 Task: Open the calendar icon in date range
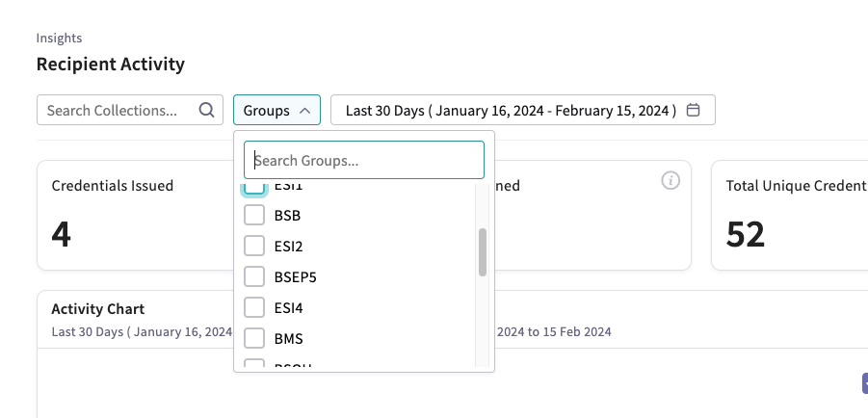[x=693, y=110]
